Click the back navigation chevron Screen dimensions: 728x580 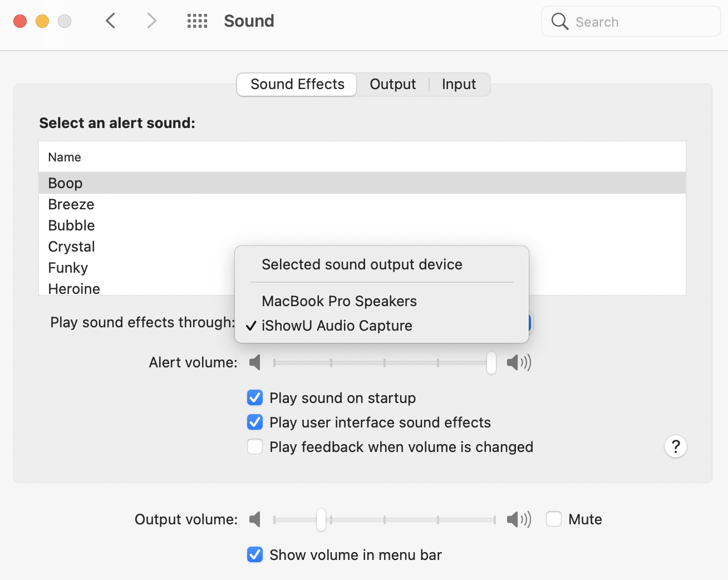(x=111, y=21)
